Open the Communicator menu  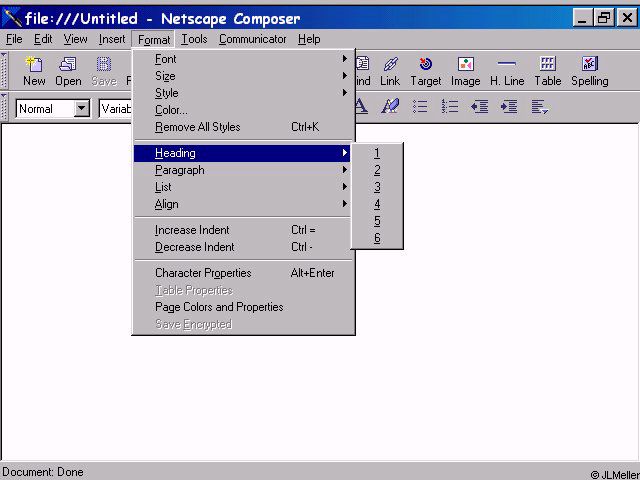click(252, 39)
